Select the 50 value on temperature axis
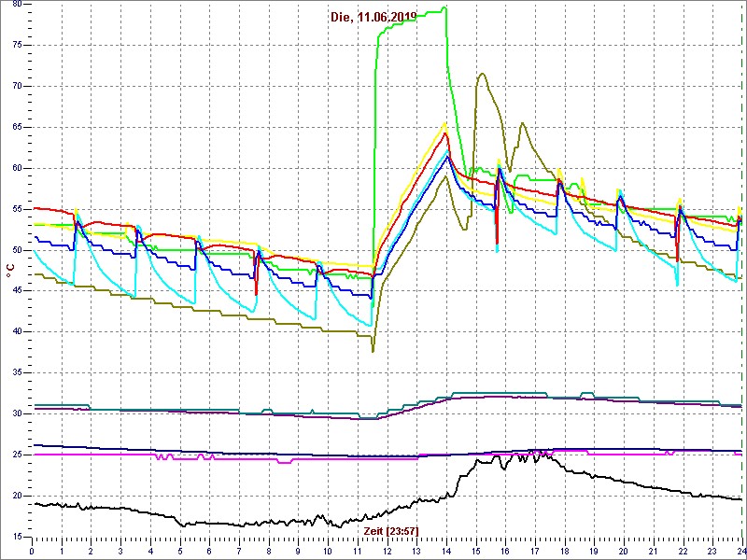747x560 pixels. pos(16,250)
